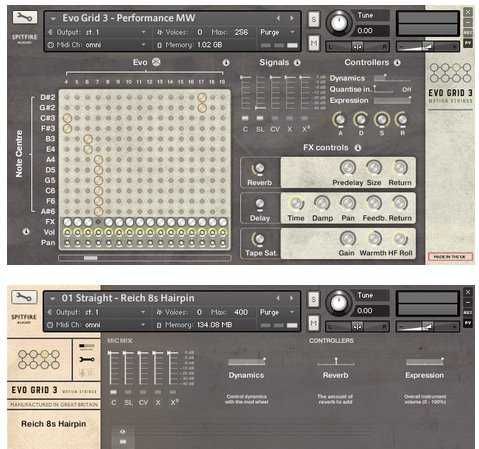
Task: Toggle the SL signal on button in Signals
Action: (x=260, y=118)
